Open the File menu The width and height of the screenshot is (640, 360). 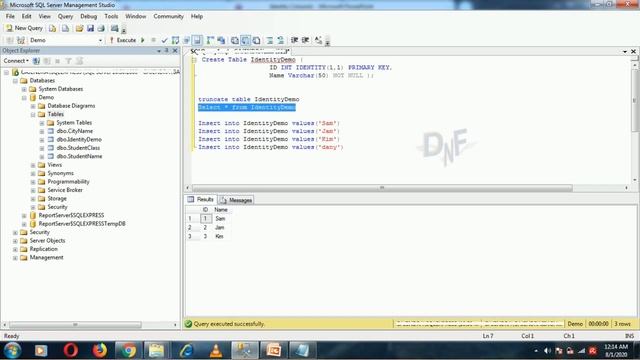point(10,16)
